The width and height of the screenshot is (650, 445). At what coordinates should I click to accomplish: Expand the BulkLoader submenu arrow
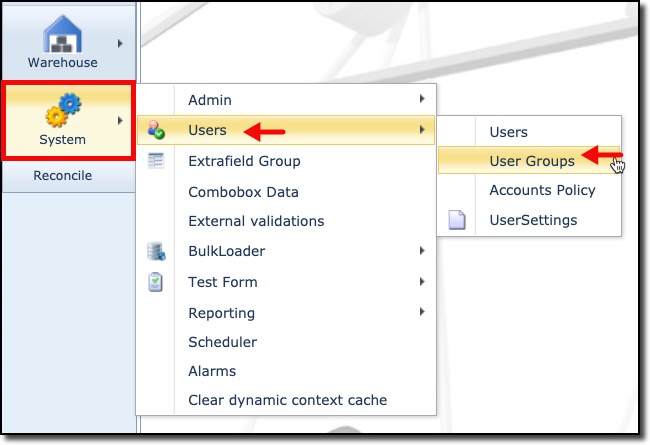click(423, 251)
